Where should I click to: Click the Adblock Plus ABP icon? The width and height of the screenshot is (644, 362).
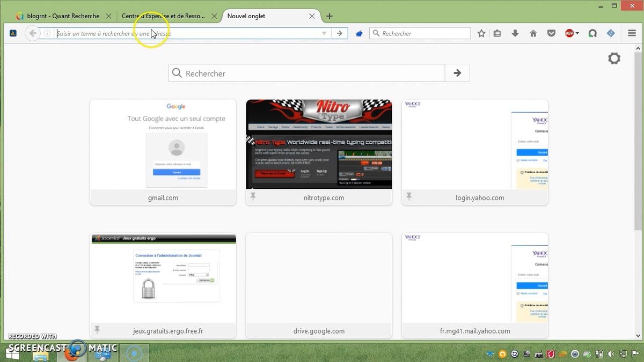(x=570, y=33)
